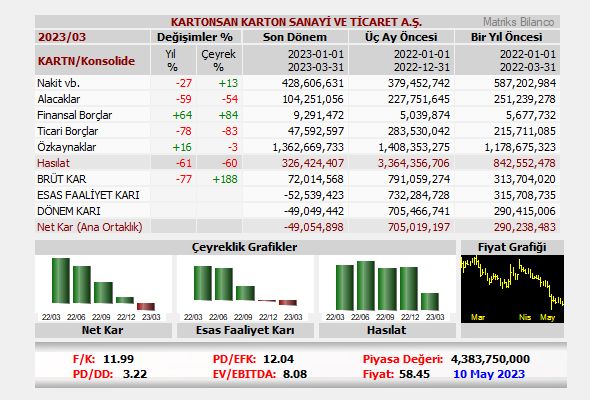Open the Esas Faaliyet Karı bar chart
Image resolution: width=590 pixels, height=400 pixels.
(x=245, y=289)
